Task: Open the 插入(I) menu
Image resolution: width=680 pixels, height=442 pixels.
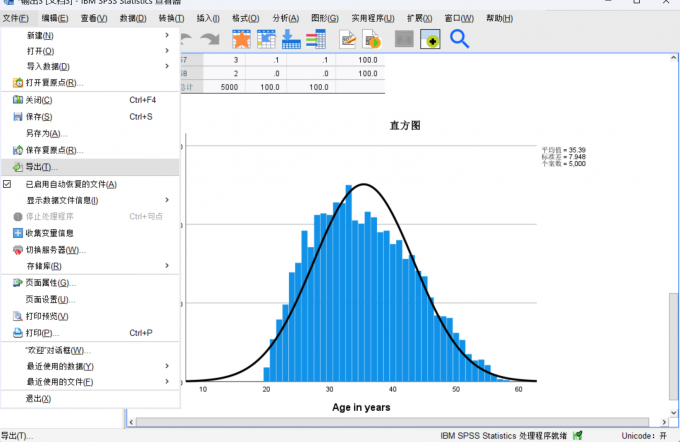Action: pos(208,18)
